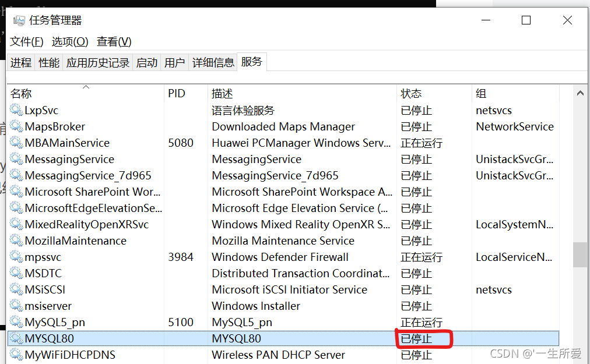Select the mpssvc service name
The image size is (590, 364).
tap(43, 257)
